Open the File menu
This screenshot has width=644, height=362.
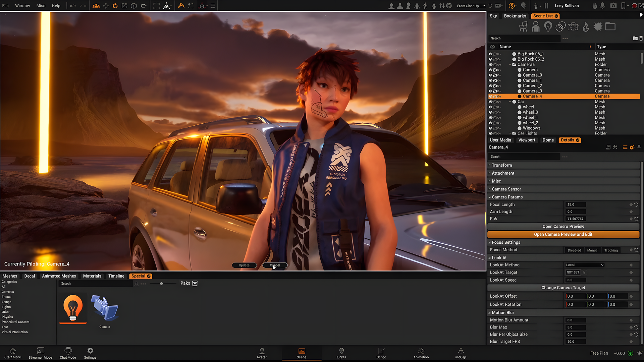coord(5,6)
